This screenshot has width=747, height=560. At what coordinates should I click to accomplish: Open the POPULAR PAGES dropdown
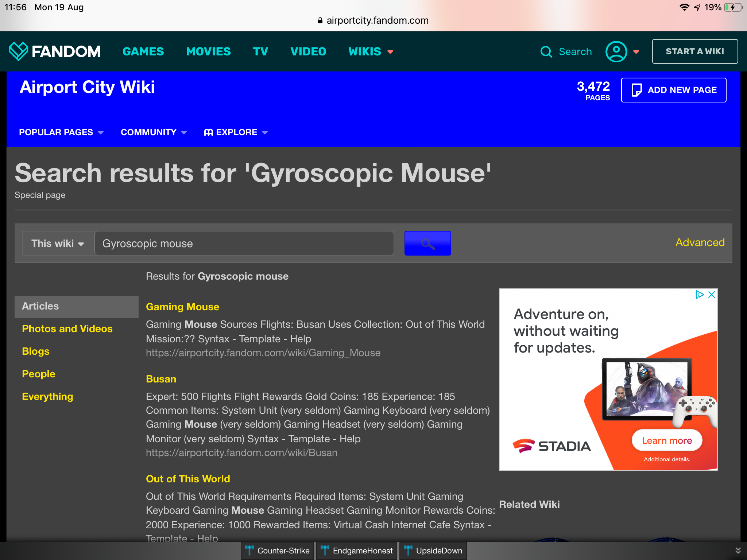coord(61,132)
